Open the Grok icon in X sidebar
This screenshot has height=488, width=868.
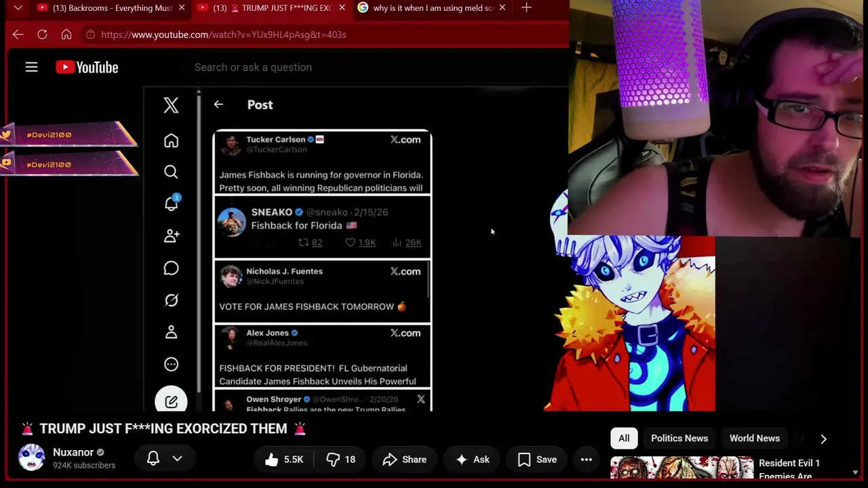171,300
